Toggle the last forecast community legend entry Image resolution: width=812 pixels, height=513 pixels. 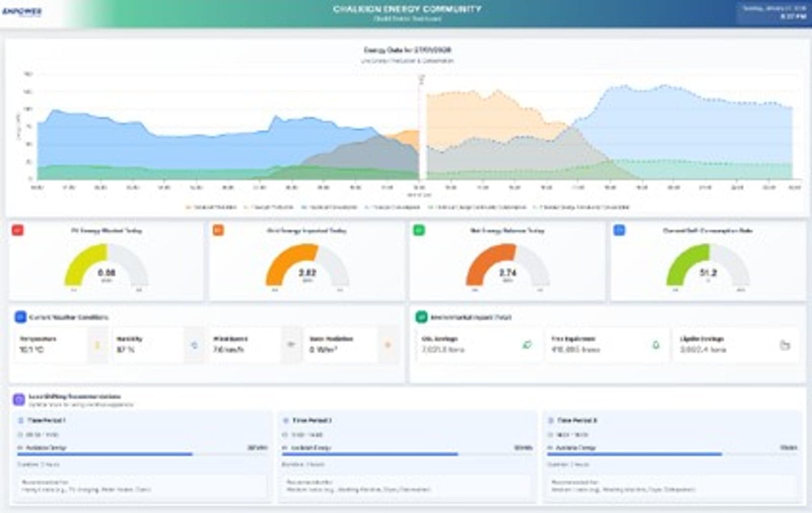coord(582,207)
